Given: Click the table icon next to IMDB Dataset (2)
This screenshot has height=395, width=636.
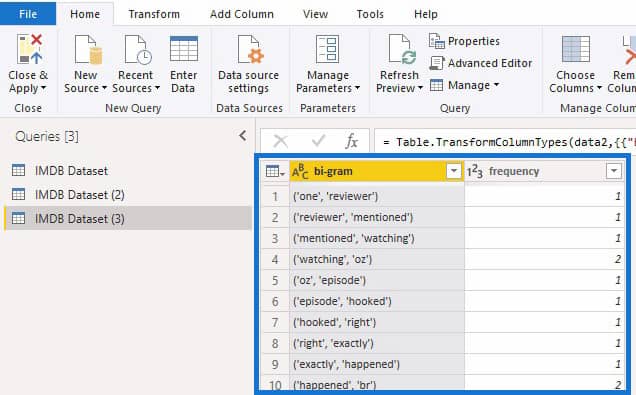Looking at the screenshot, I should (x=18, y=194).
